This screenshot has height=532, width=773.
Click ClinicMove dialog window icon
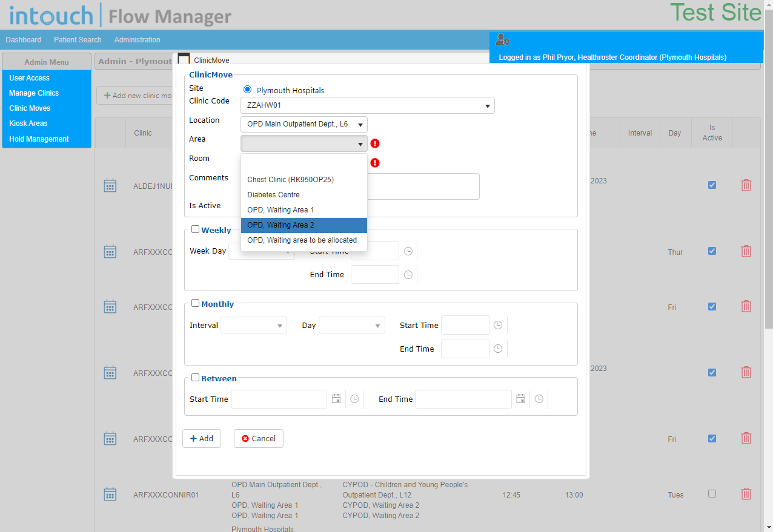point(184,59)
